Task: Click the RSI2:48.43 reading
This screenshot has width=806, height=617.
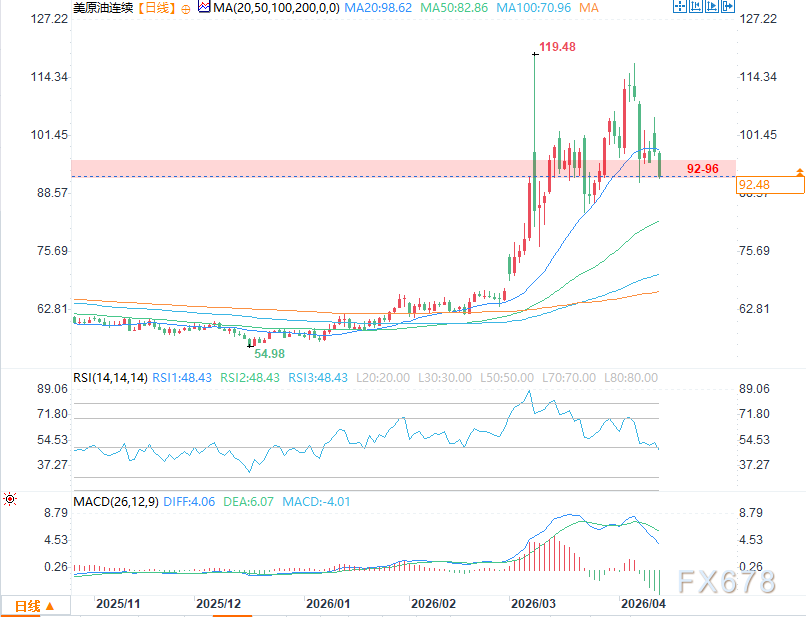Action: point(250,377)
